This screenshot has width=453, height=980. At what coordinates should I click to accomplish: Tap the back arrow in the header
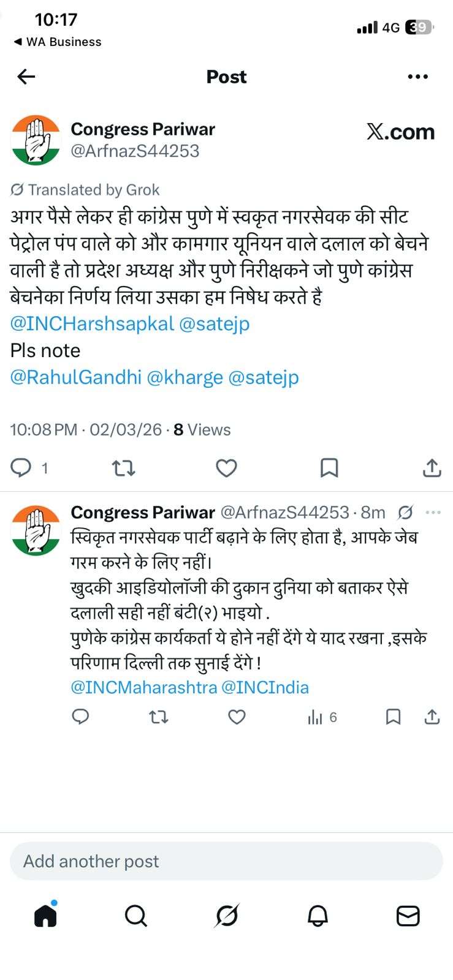point(26,77)
